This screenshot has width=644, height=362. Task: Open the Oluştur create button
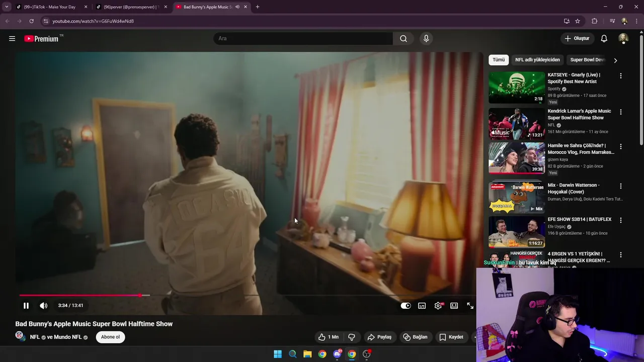[x=577, y=39]
